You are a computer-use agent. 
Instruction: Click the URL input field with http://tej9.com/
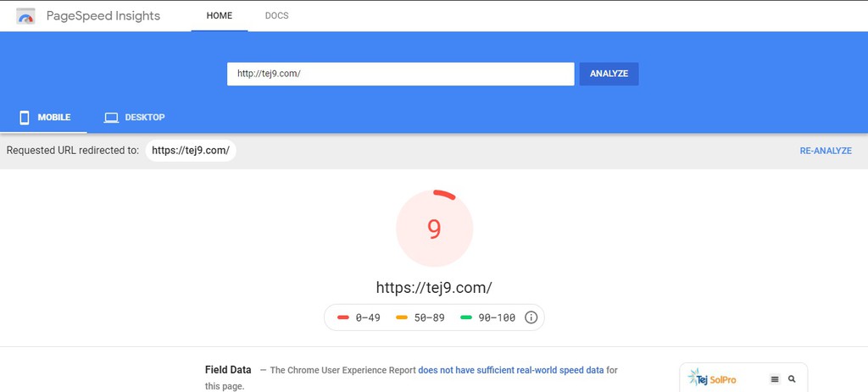400,74
